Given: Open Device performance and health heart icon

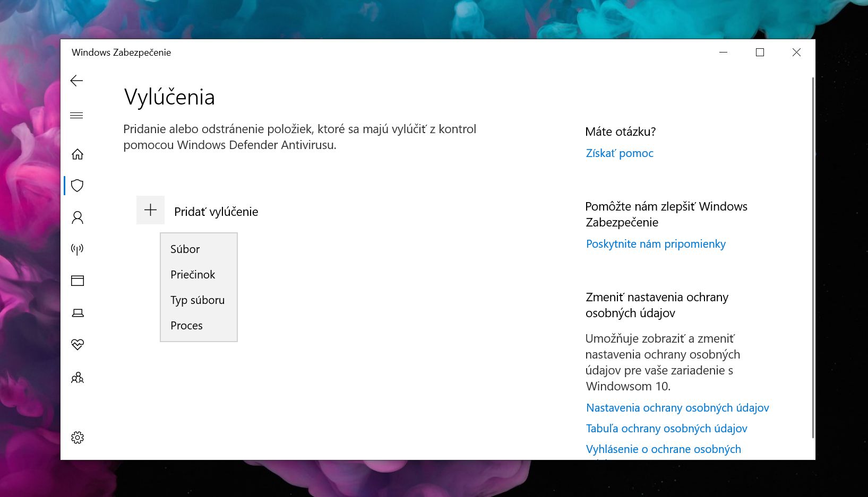Looking at the screenshot, I should pyautogui.click(x=78, y=345).
